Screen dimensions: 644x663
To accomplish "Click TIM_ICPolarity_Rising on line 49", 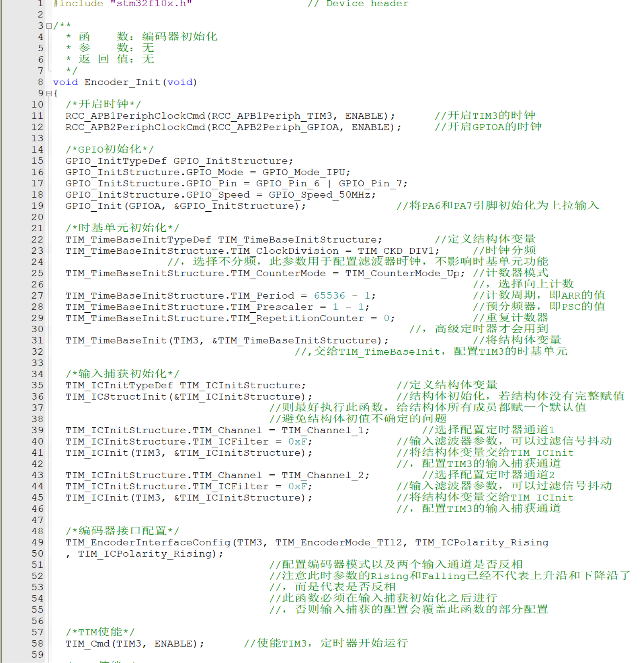I will pos(482,542).
